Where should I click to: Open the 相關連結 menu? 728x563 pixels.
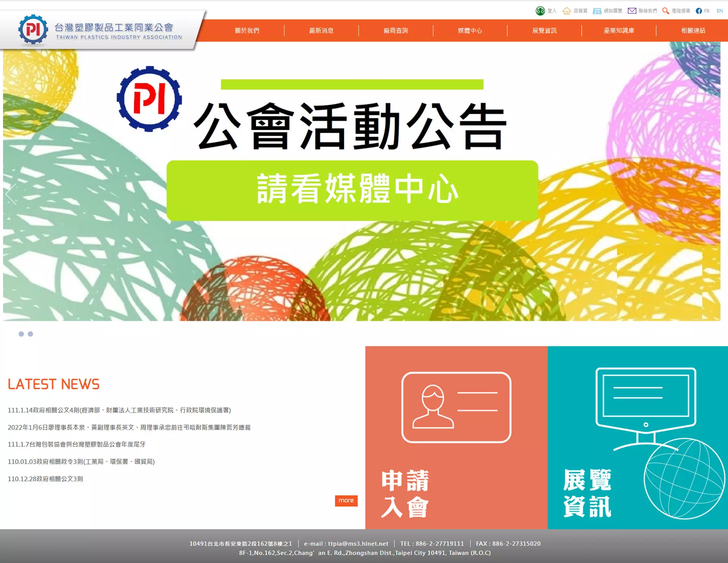(693, 30)
